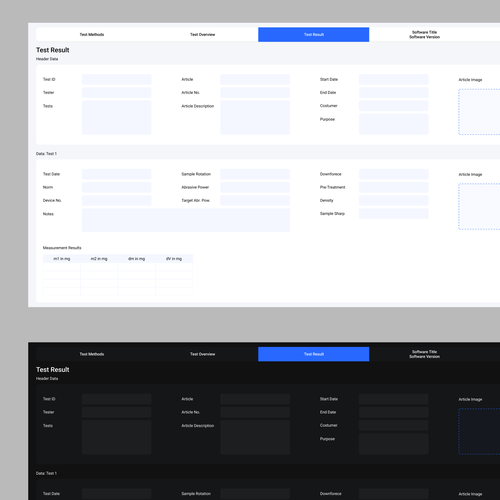
Task: Click 'Measurement Results' label in light mockup
Action: pos(62,248)
